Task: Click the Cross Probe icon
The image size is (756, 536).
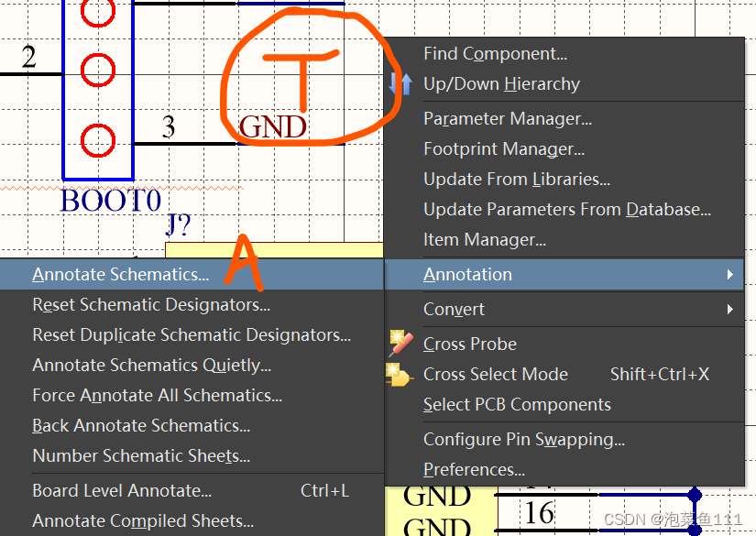Action: pyautogui.click(x=400, y=343)
